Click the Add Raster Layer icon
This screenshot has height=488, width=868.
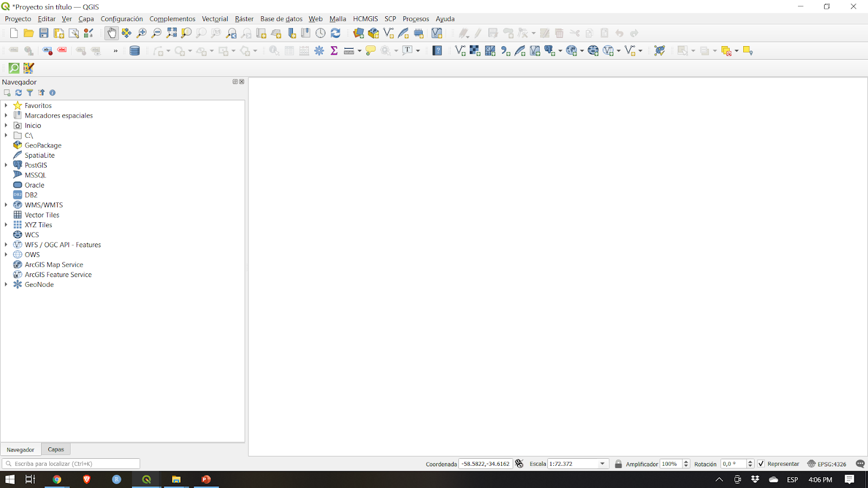(x=475, y=50)
